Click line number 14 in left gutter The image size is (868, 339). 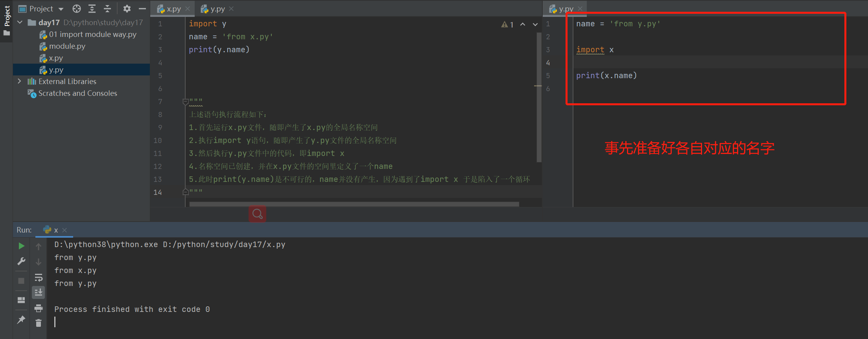[x=158, y=192]
